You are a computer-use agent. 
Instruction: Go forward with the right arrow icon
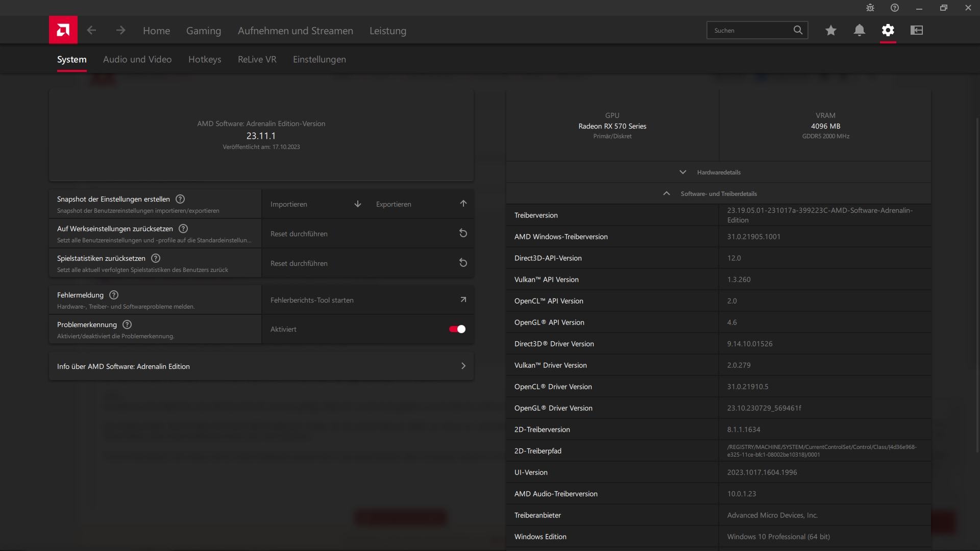point(120,31)
